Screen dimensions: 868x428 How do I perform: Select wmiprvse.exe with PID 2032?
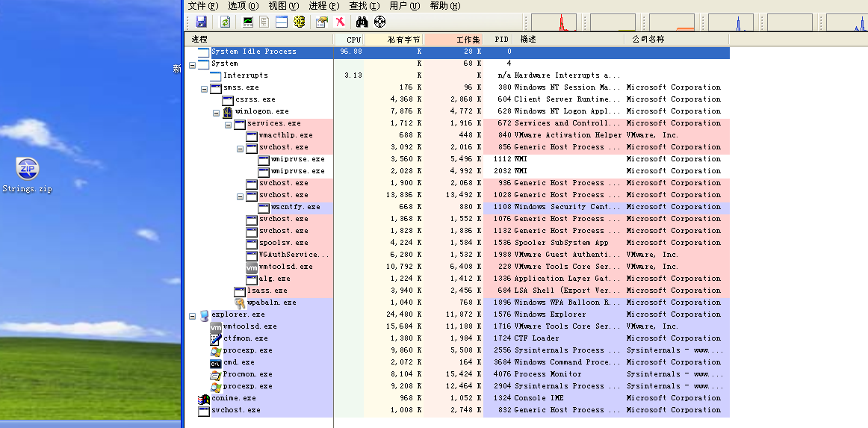point(459,171)
